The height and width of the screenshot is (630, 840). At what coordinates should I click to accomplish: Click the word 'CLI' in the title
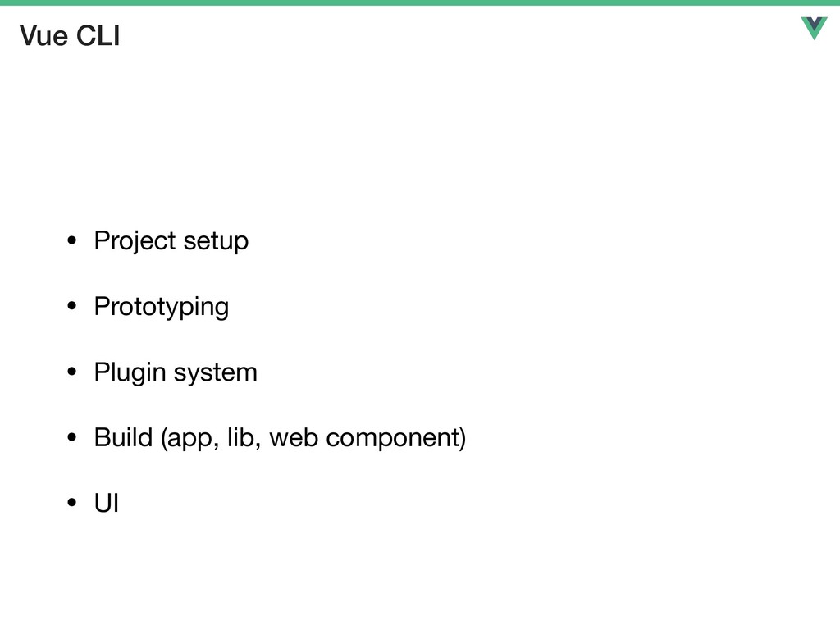pos(98,36)
